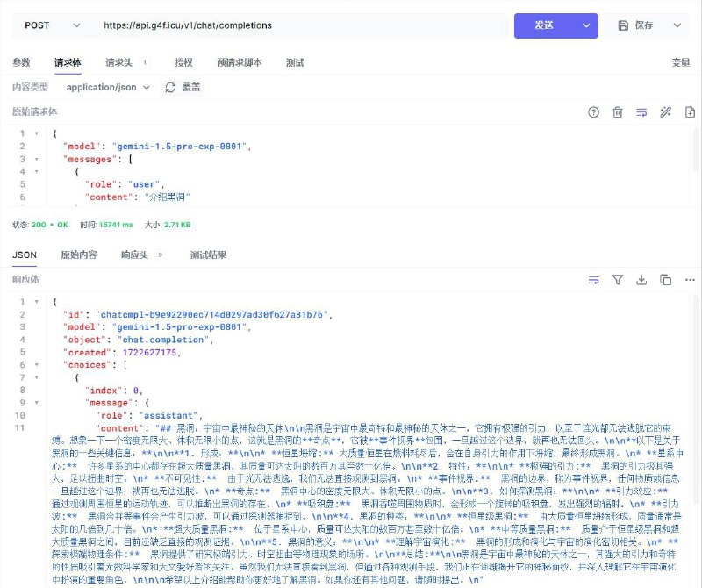The width and height of the screenshot is (702, 588).
Task: Collapse the "messages" array fold arrow in request
Action: pyautogui.click(x=36, y=160)
